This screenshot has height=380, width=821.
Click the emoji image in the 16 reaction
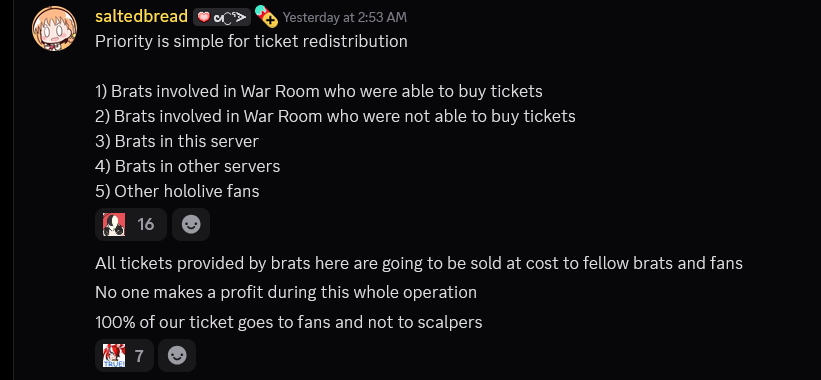[114, 225]
